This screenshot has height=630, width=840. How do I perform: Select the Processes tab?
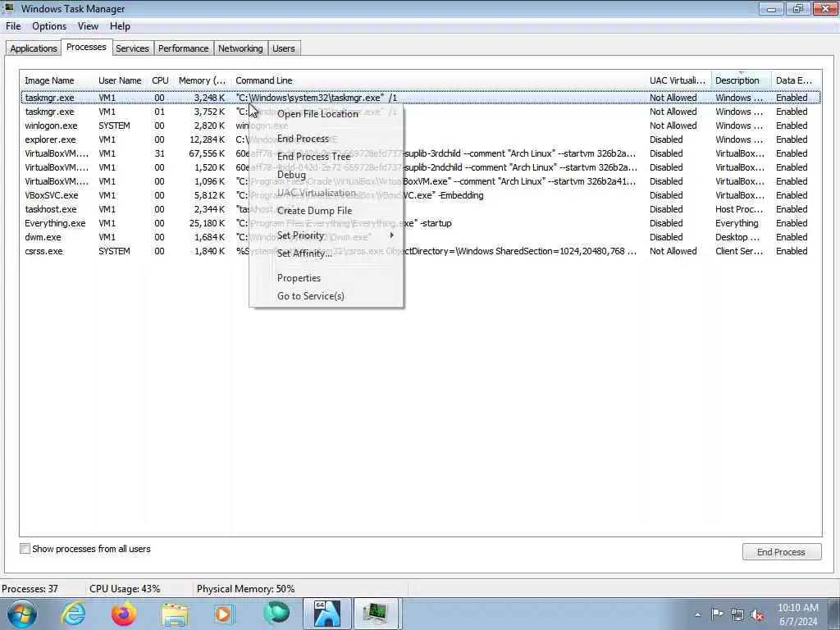coord(86,47)
